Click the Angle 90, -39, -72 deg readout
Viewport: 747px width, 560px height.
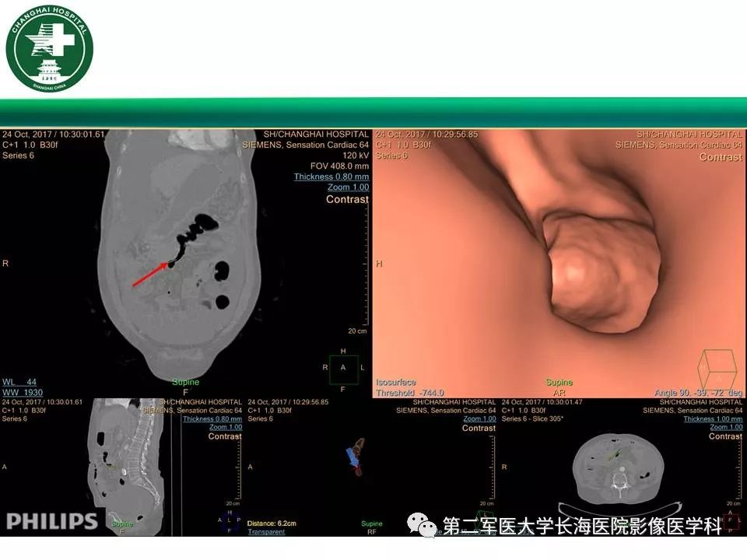(699, 393)
